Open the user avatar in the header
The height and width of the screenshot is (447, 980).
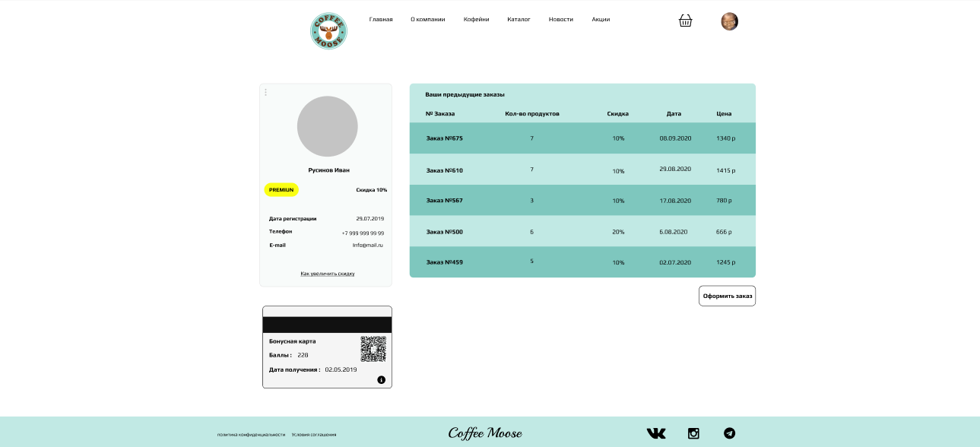(x=729, y=21)
